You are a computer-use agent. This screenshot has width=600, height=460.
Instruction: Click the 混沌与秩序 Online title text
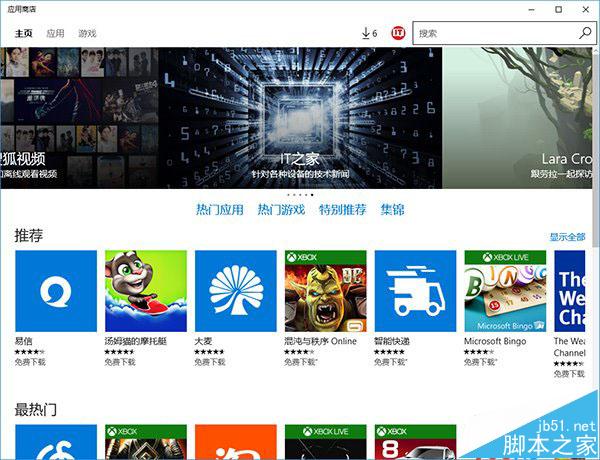click(320, 341)
